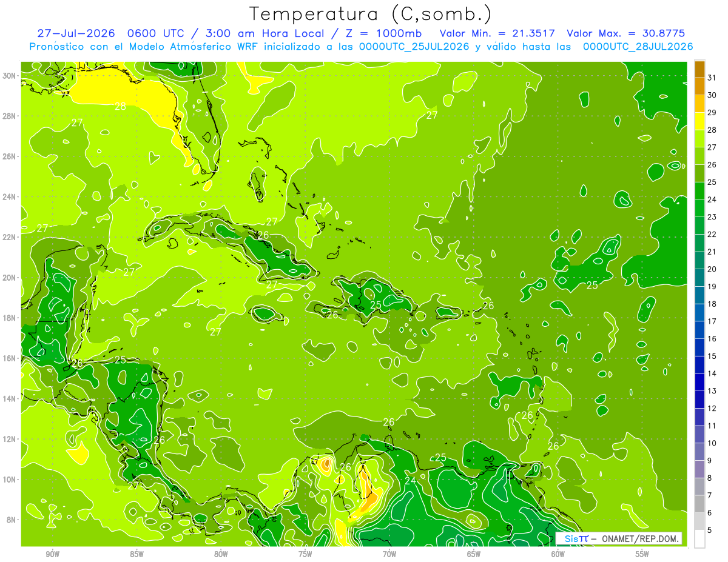Click the 70W longitude axis label

(389, 554)
